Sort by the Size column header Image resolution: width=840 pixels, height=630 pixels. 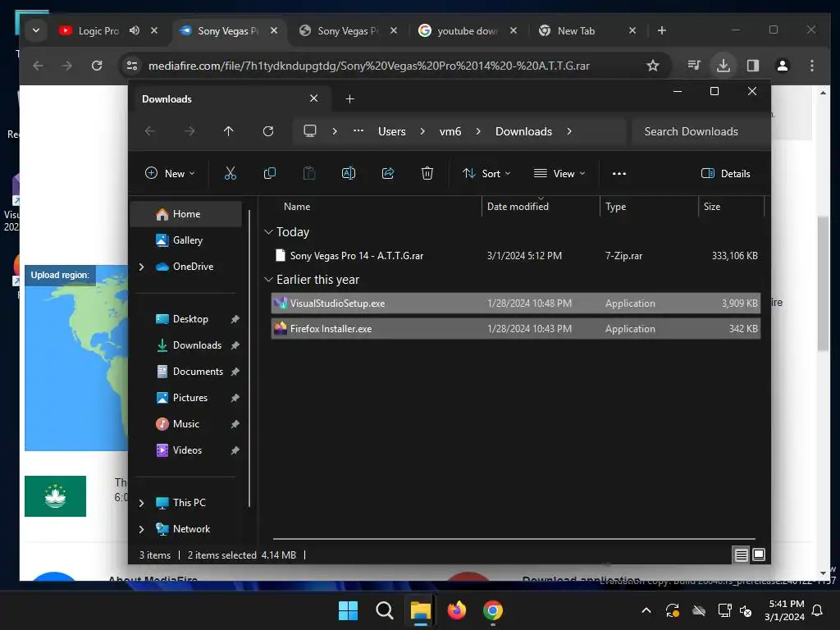pos(731,207)
